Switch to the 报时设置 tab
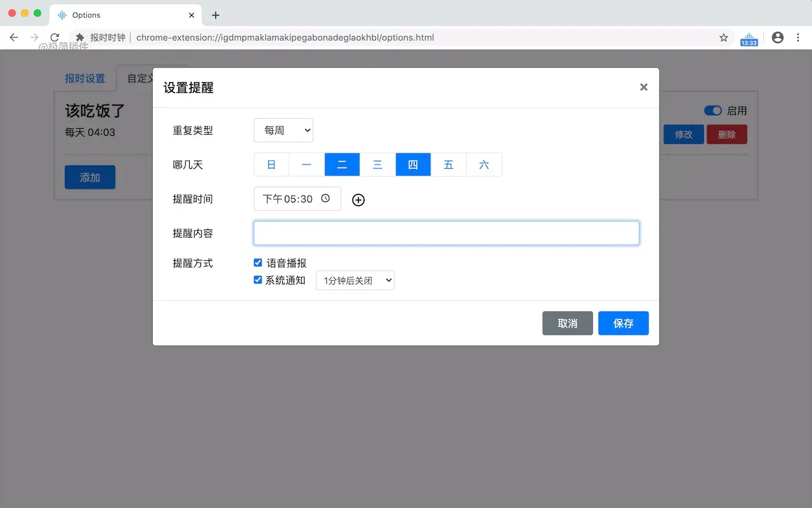 [86, 77]
